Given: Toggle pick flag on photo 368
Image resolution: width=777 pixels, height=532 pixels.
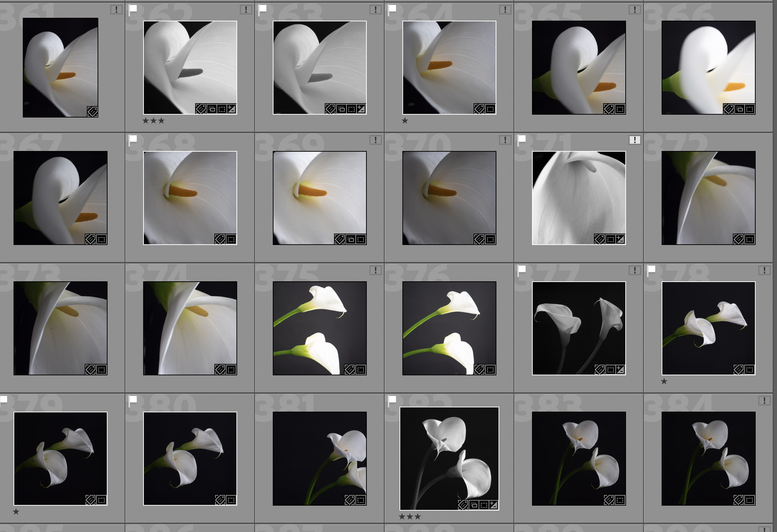Looking at the screenshot, I should 133,140.
